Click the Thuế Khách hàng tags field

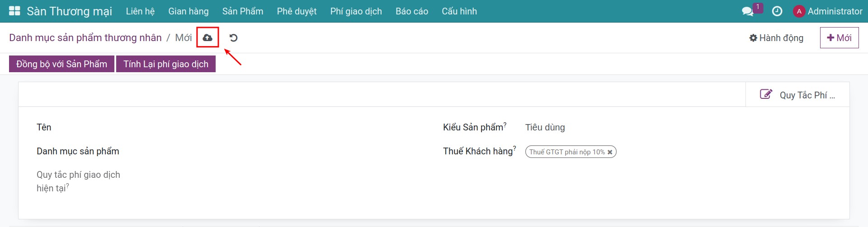(678, 152)
